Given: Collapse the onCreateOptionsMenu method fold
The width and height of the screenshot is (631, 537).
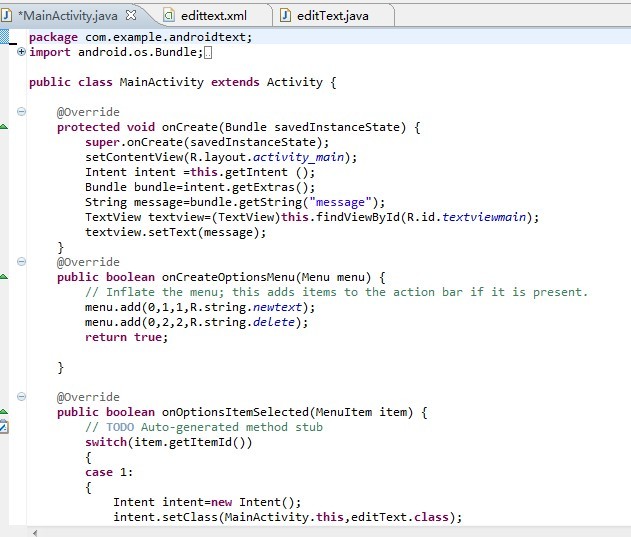Looking at the screenshot, I should pyautogui.click(x=21, y=262).
